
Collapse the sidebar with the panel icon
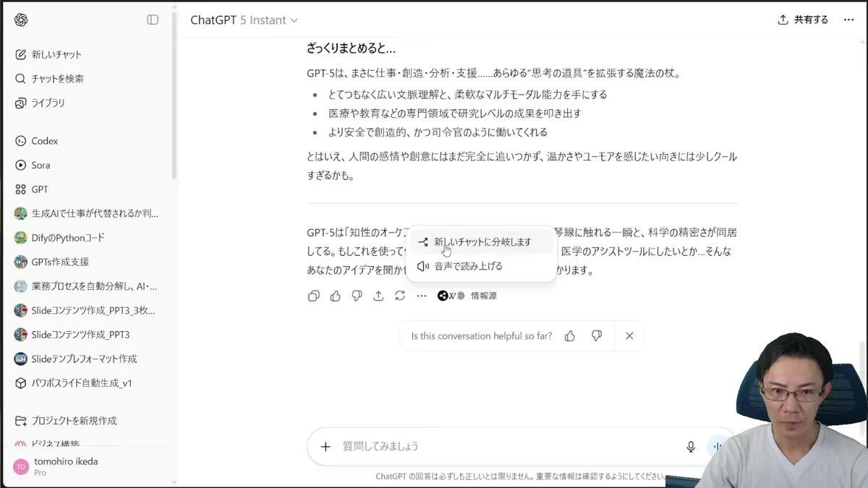tap(153, 20)
